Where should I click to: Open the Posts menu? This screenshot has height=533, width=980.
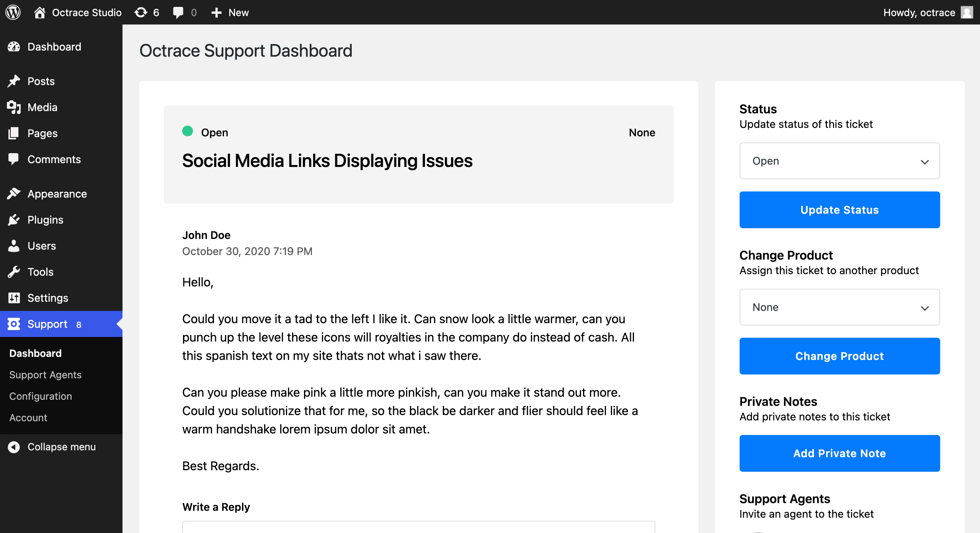point(61,81)
